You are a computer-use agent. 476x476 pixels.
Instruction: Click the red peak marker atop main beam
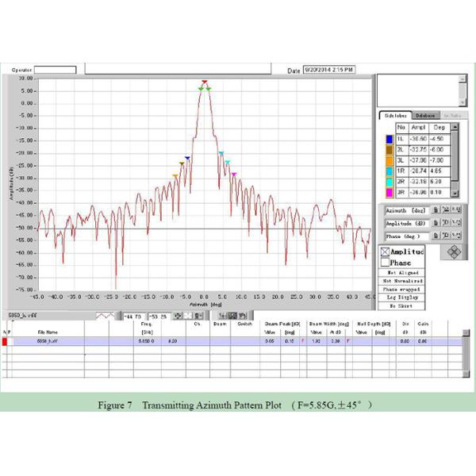204,82
